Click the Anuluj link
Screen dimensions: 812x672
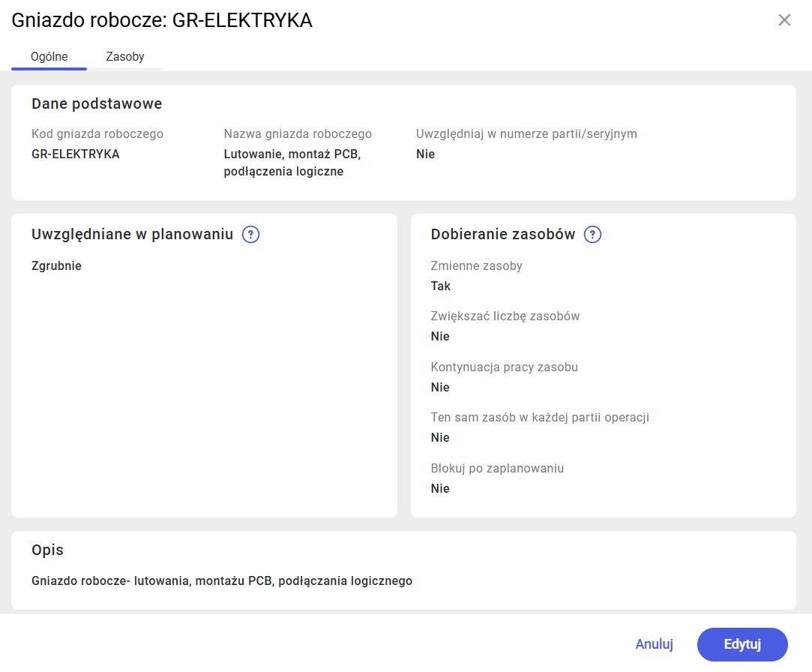coord(653,644)
